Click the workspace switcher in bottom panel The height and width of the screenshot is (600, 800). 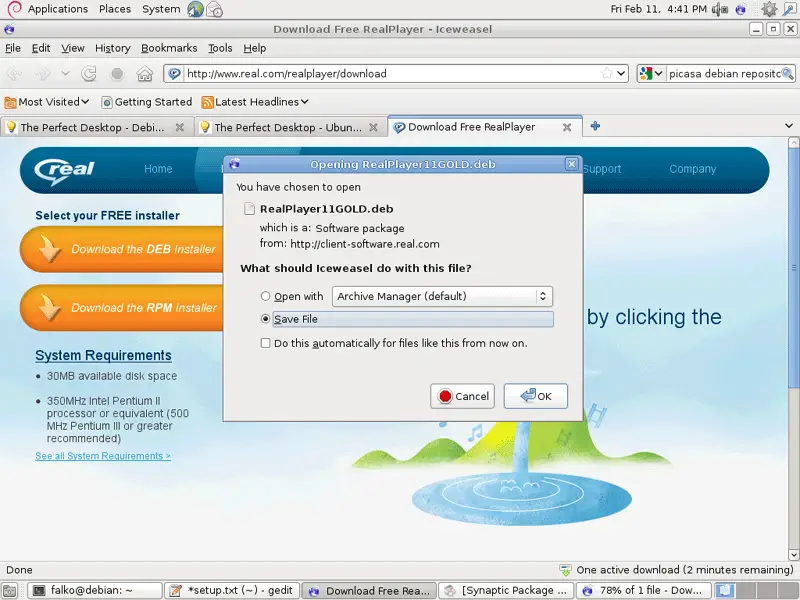tap(756, 591)
